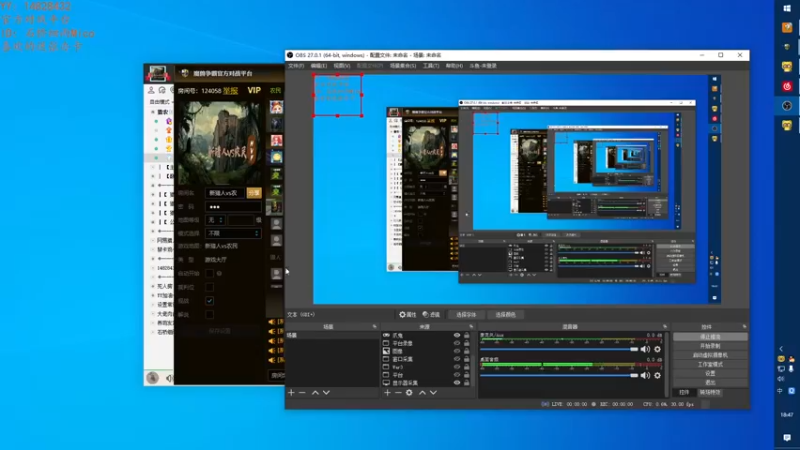800x450 pixels.
Task: Open the 编辑(E) menu in OBS
Action: click(318, 66)
